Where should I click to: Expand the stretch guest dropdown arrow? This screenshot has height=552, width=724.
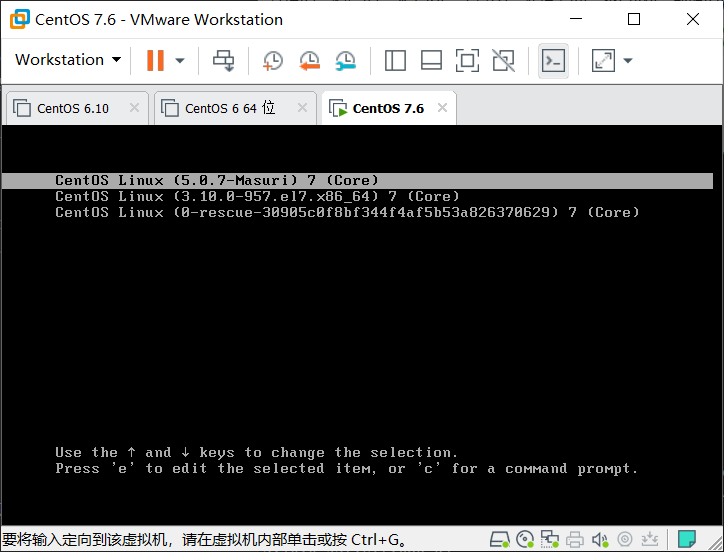tap(627, 61)
